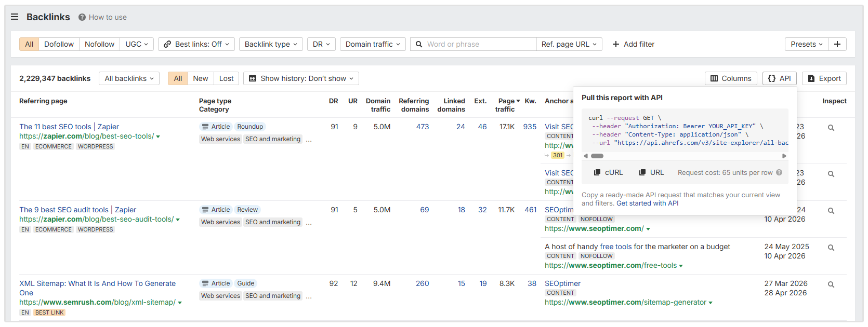Image resolution: width=868 pixels, height=327 pixels.
Task: Open XML Sitemap semrush article link
Action: coord(98,288)
